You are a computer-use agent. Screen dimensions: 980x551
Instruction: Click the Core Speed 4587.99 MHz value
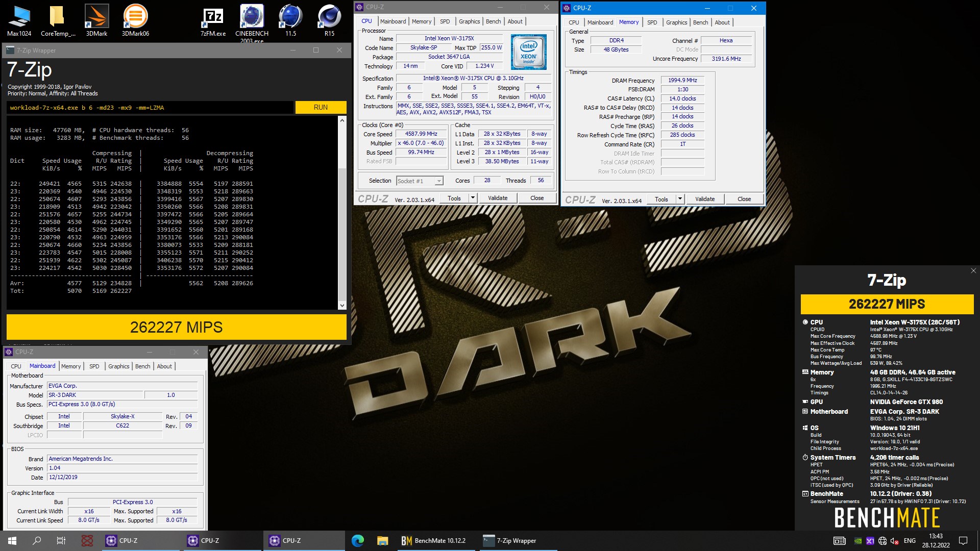coord(421,134)
